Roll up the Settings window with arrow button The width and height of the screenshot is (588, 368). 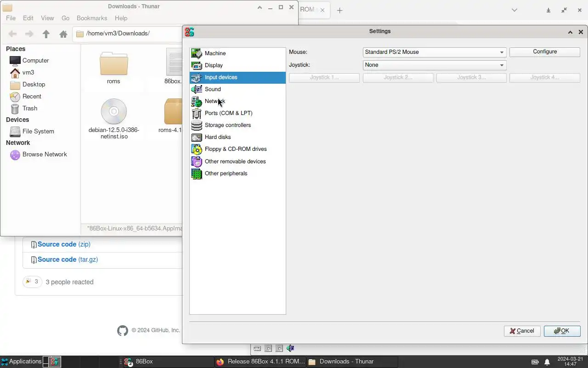pos(570,32)
